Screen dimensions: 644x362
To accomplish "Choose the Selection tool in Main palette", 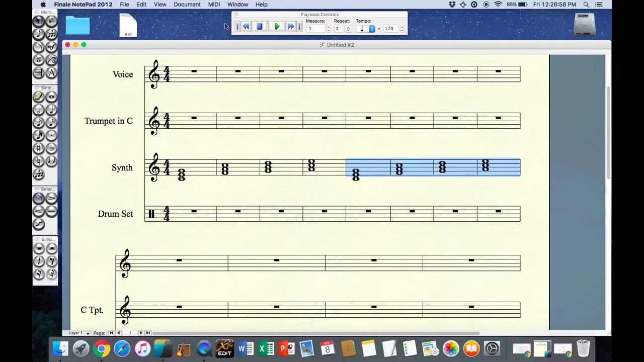I will (39, 21).
